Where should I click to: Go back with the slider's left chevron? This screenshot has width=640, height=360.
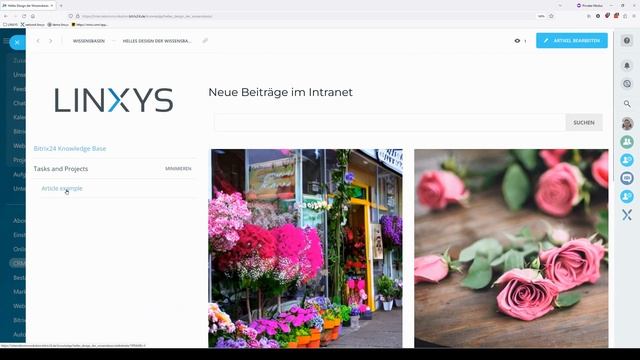(38, 41)
